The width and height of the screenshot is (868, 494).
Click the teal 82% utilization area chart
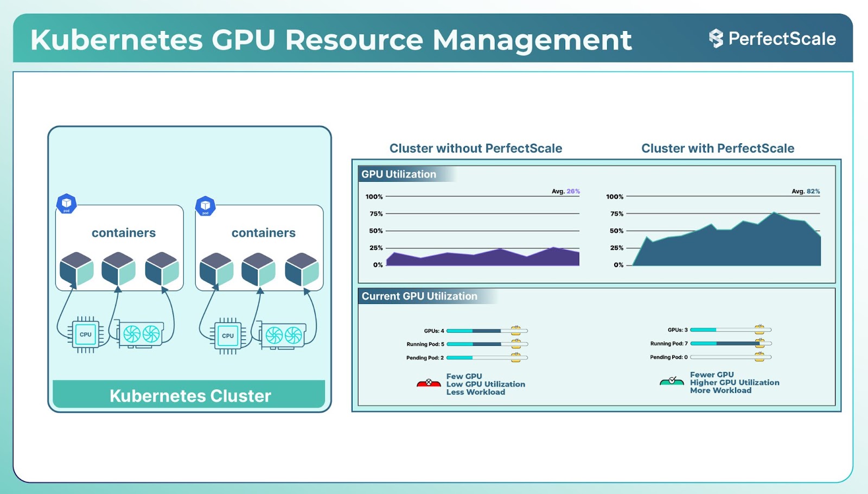pos(727,239)
